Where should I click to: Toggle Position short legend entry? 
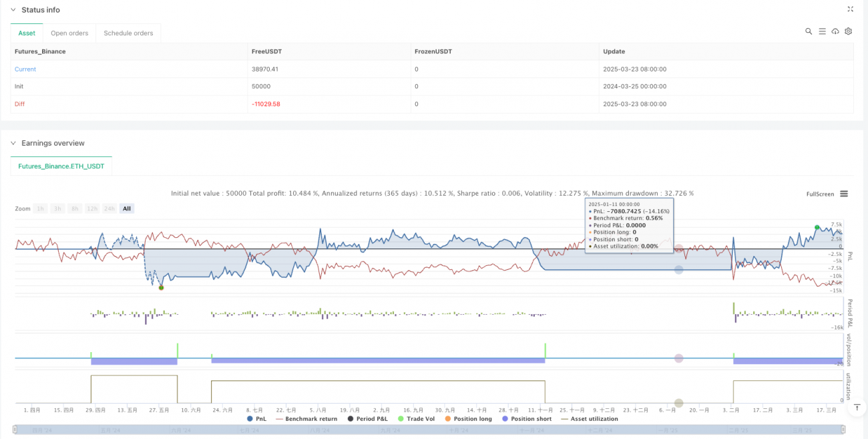[x=529, y=419]
